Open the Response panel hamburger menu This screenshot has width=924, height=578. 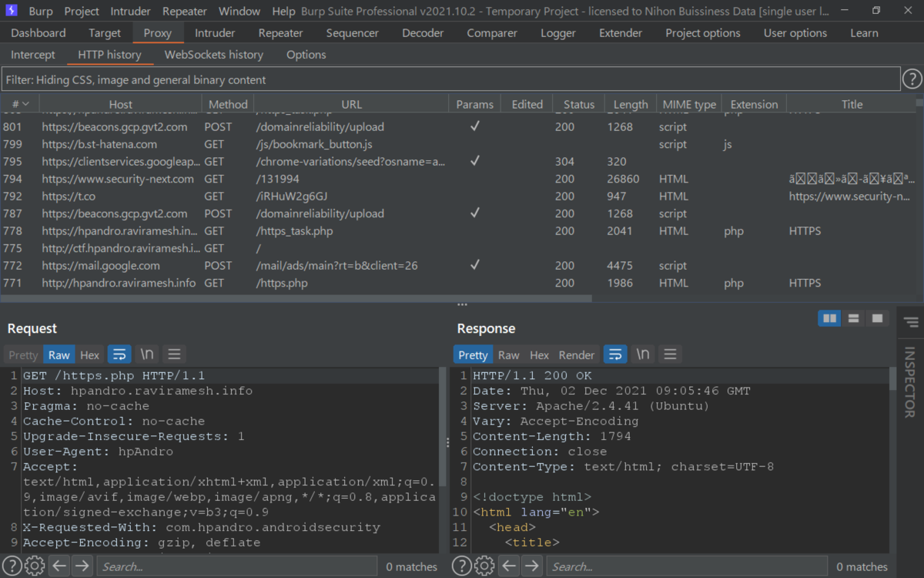pyautogui.click(x=670, y=355)
